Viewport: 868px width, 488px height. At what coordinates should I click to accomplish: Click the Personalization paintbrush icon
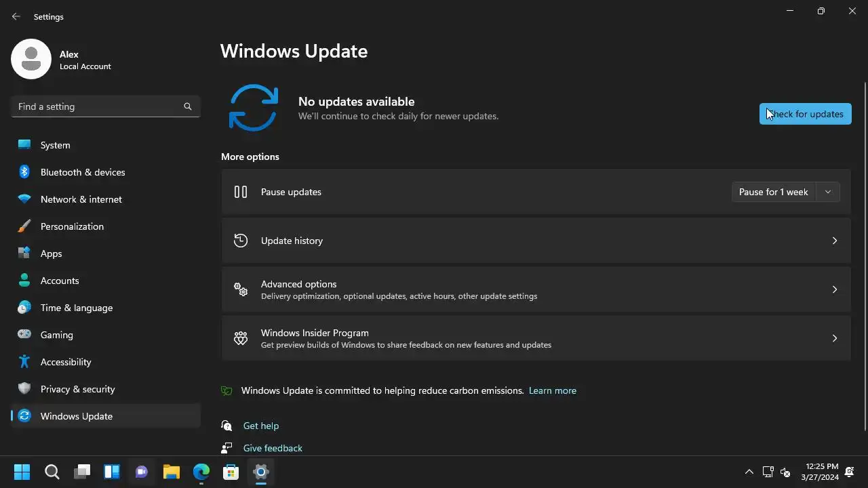pos(24,226)
